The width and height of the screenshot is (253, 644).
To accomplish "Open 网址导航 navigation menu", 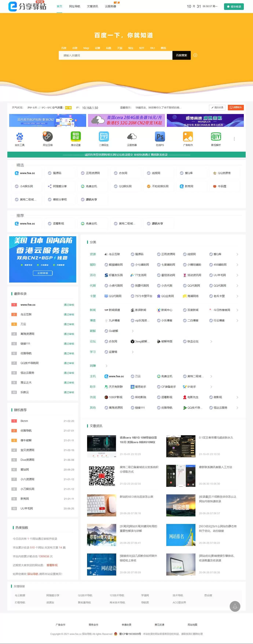I will pyautogui.click(x=75, y=6).
